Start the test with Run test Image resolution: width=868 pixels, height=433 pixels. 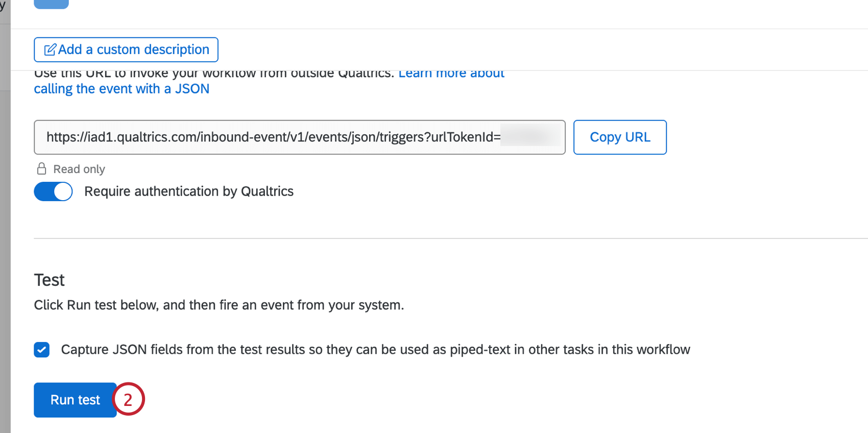(75, 400)
